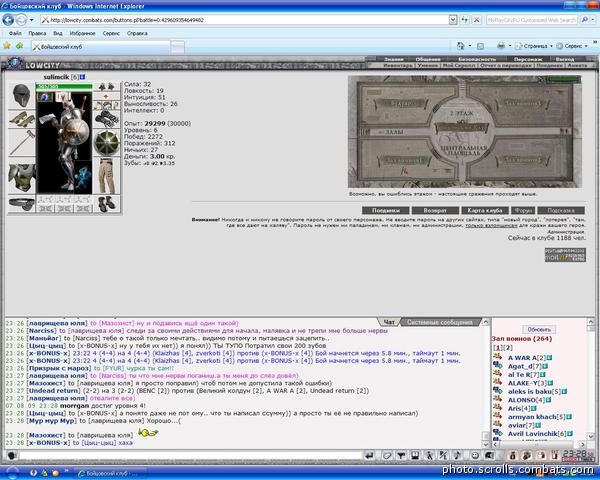Screen dimensions: 600x480
Task: Switch to the Системные сообщения tab
Action: (x=440, y=322)
